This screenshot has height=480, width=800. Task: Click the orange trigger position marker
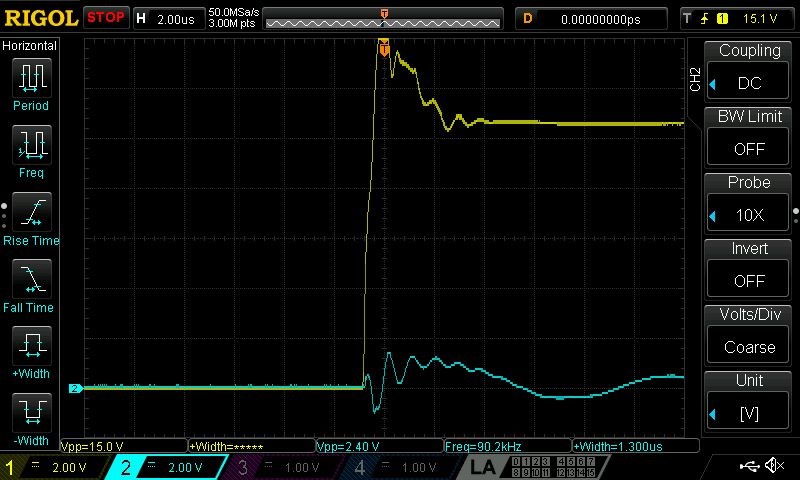point(384,47)
